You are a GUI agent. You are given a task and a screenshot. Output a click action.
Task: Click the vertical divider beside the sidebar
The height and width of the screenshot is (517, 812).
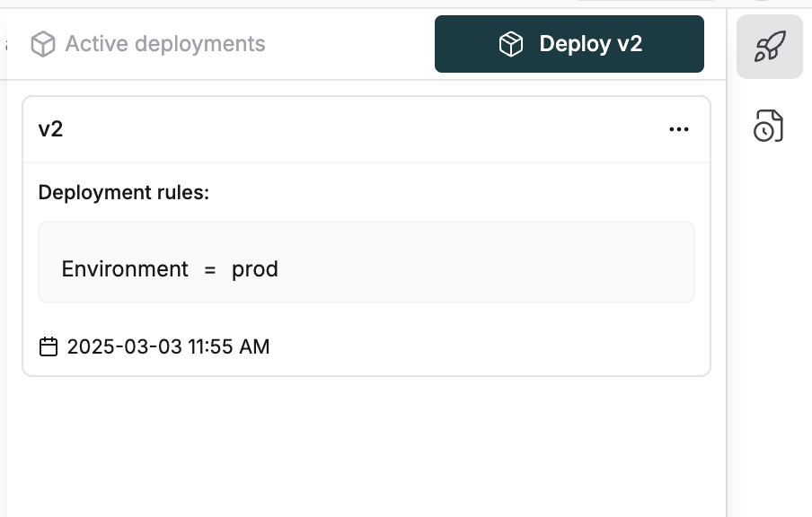pyautogui.click(x=726, y=269)
